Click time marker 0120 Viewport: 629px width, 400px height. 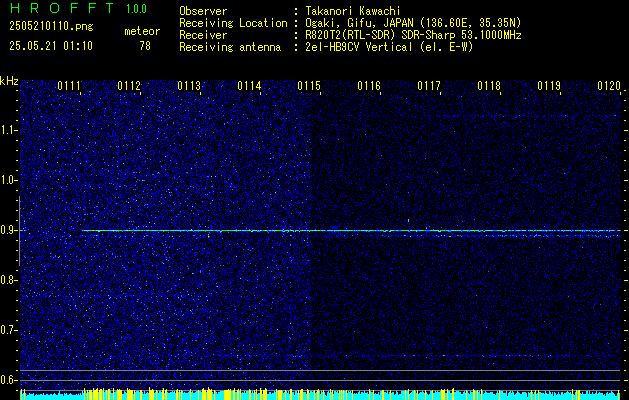pyautogui.click(x=609, y=86)
